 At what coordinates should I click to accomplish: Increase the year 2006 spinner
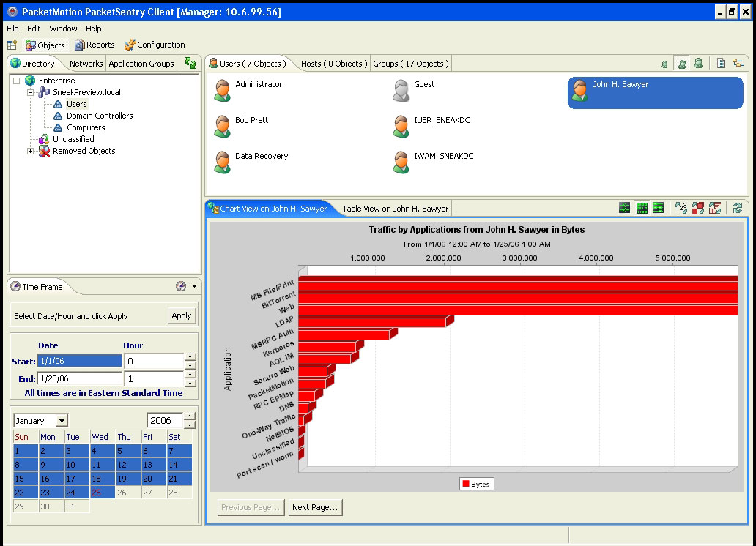pyautogui.click(x=190, y=416)
